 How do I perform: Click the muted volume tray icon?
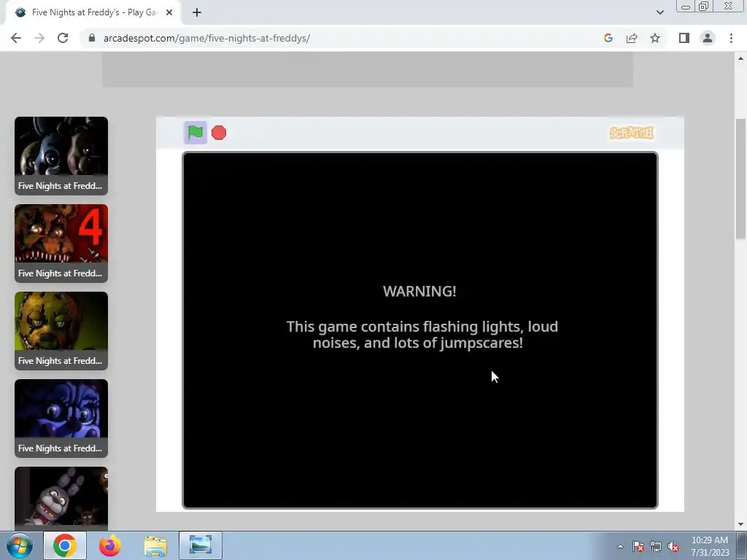click(673, 547)
